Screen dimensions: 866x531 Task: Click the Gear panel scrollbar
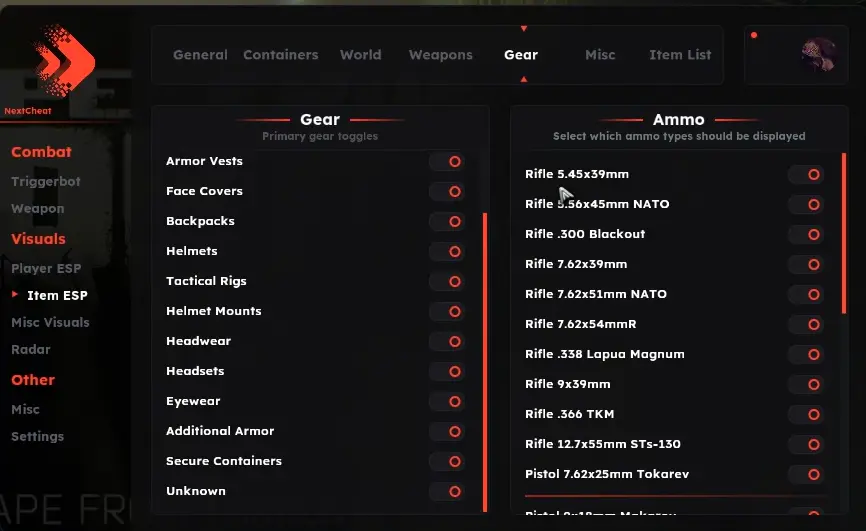485,362
